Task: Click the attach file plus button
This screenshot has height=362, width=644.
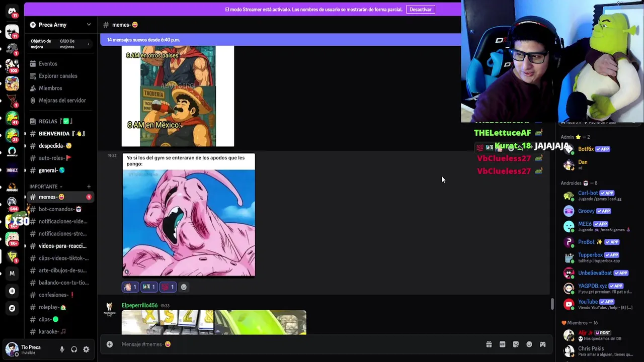Action: (110, 344)
